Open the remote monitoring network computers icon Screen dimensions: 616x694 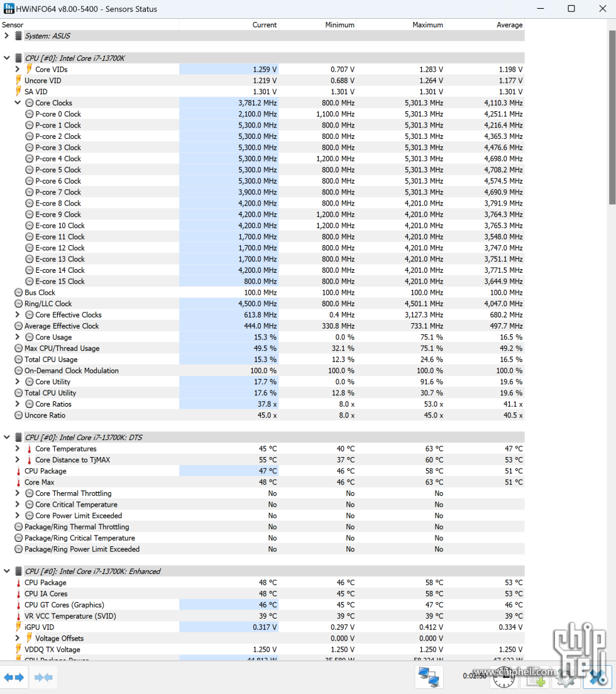[x=428, y=677]
